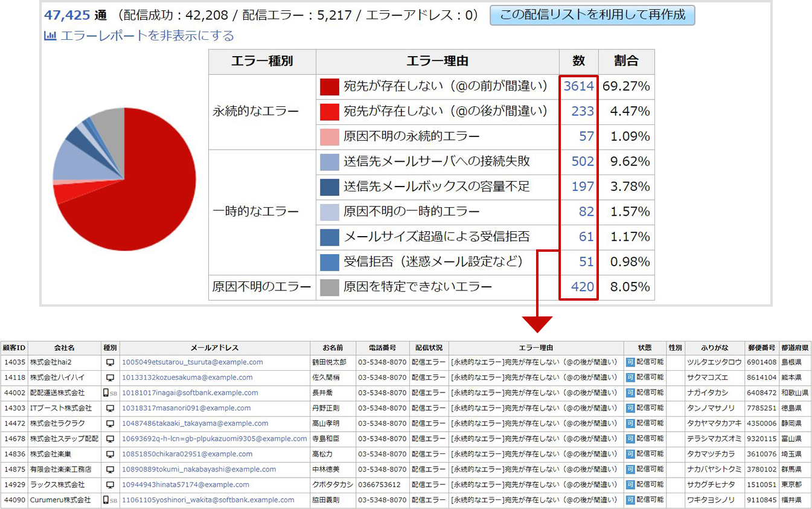Click the swatch for 送信先メールサーバへの接続失敗
The image size is (812, 509).
pos(330,162)
